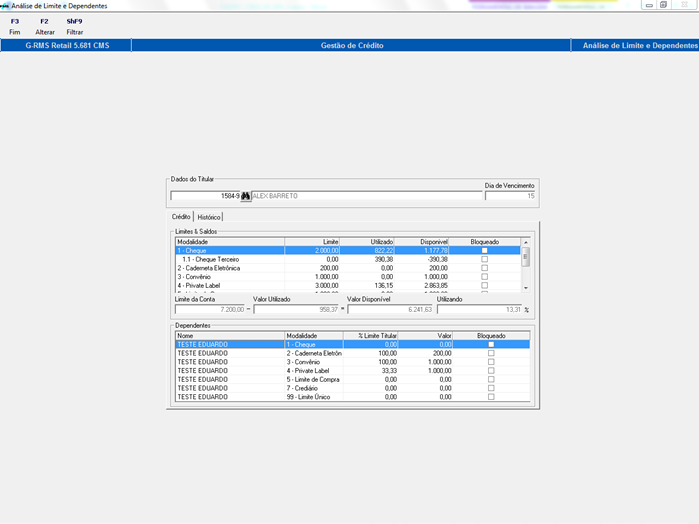Select dependent row with 7 - Crediário
The height and width of the screenshot is (524, 699).
(x=353, y=388)
